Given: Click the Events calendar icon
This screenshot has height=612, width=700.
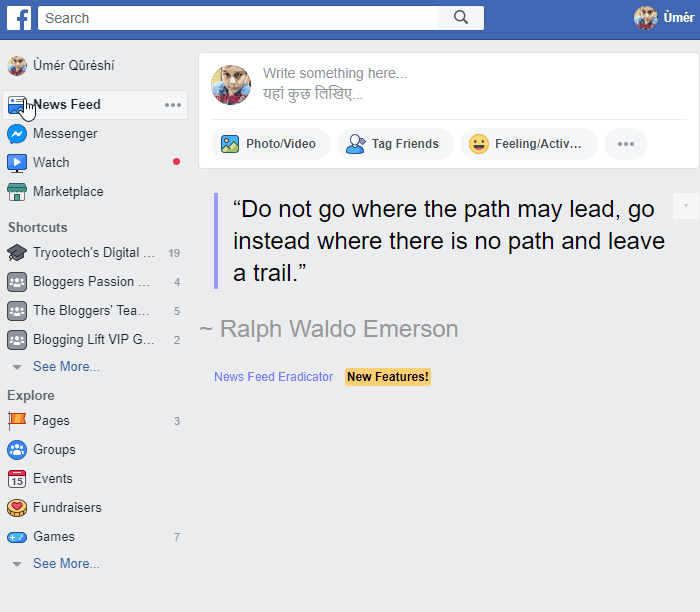Looking at the screenshot, I should pos(17,479).
